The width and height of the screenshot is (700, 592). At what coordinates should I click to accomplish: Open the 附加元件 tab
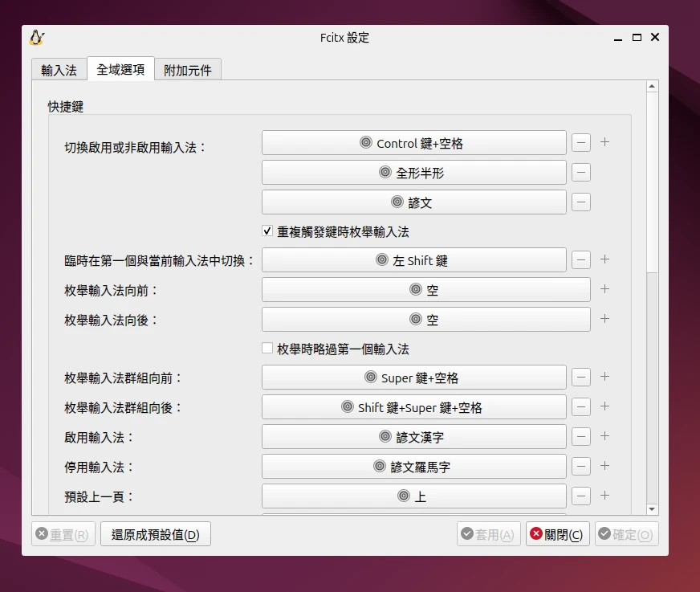(188, 70)
